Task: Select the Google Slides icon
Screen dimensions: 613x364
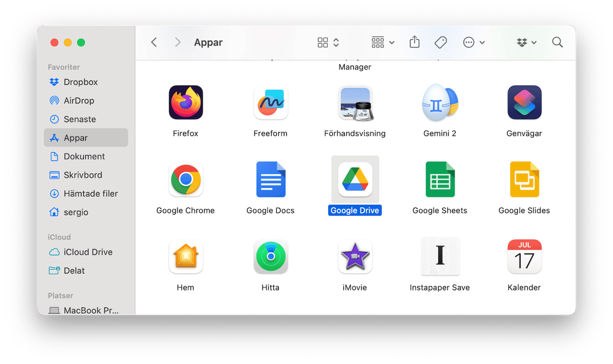Action: (x=524, y=179)
